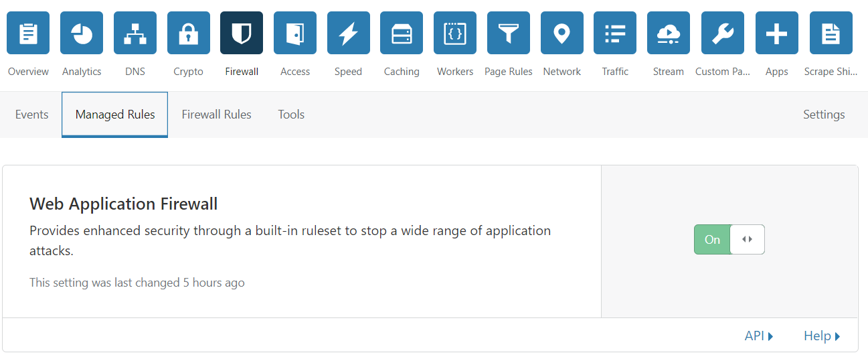
Task: Open the firewall Settings link
Action: click(824, 115)
